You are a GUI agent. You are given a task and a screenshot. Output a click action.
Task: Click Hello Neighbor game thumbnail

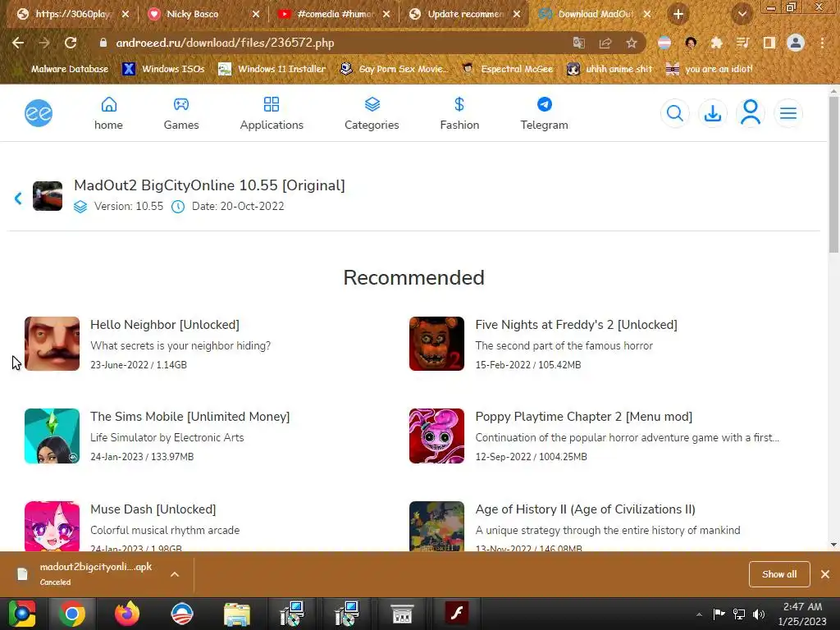(x=52, y=344)
